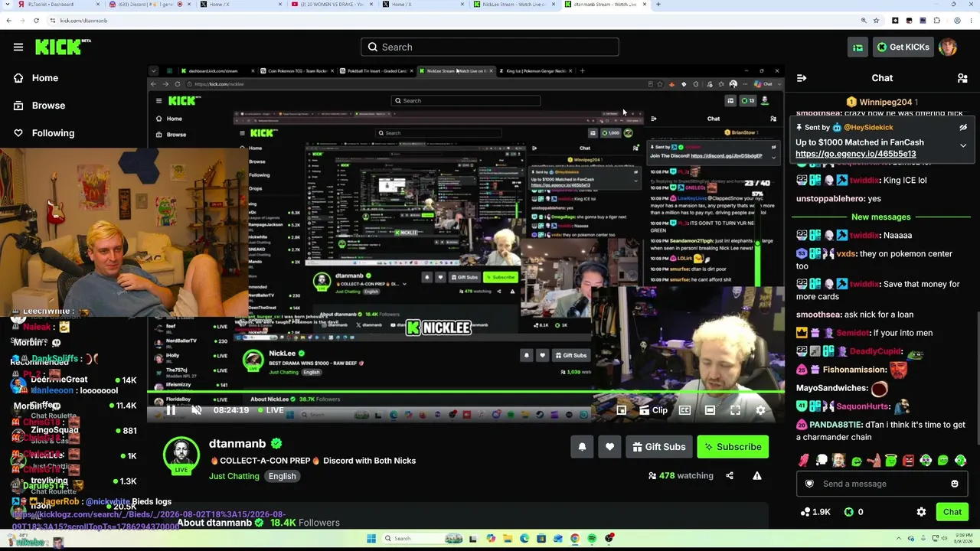
Task: Open the KICKs balance showing 0
Action: tap(854, 512)
